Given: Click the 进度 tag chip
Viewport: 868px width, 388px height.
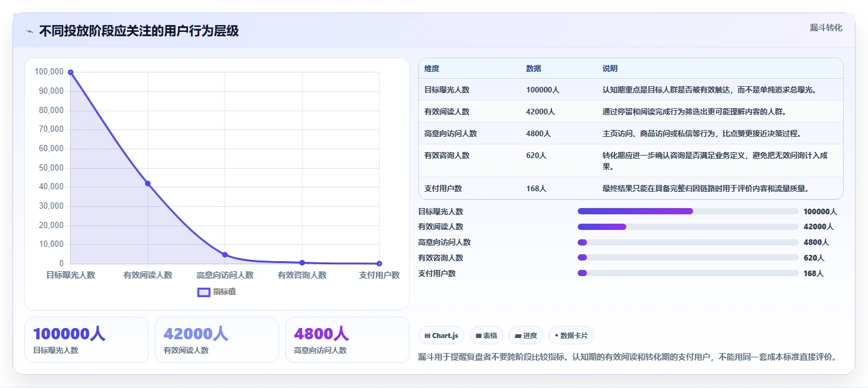Looking at the screenshot, I should tap(526, 336).
